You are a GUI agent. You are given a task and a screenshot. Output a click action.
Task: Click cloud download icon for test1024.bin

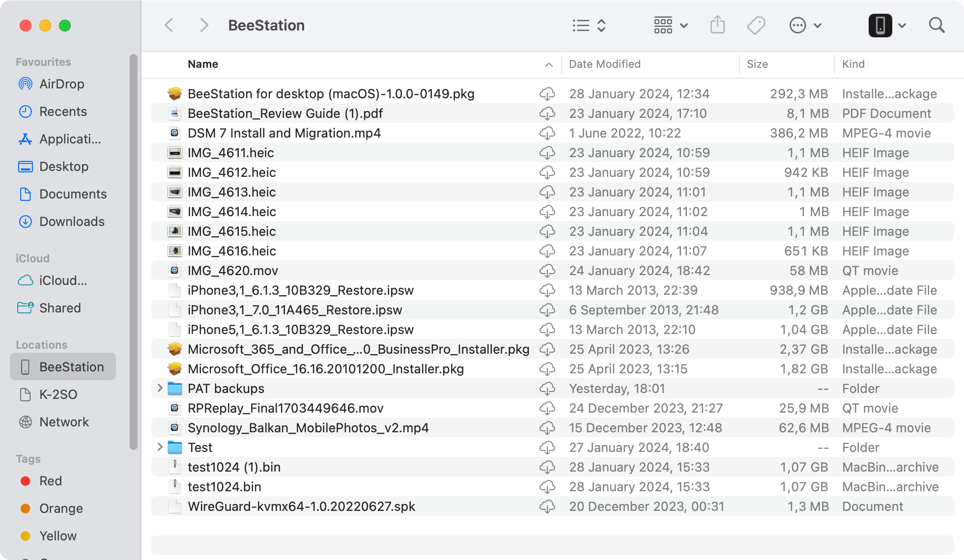pos(547,487)
